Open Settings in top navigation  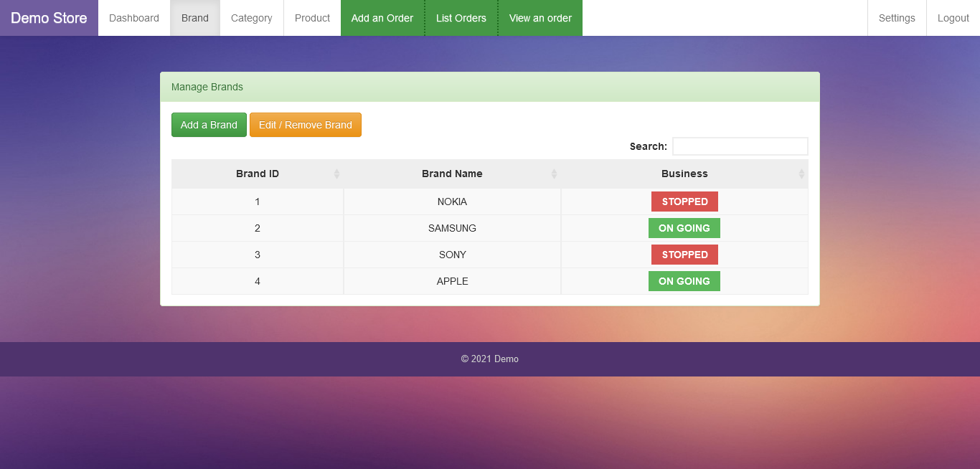point(897,18)
